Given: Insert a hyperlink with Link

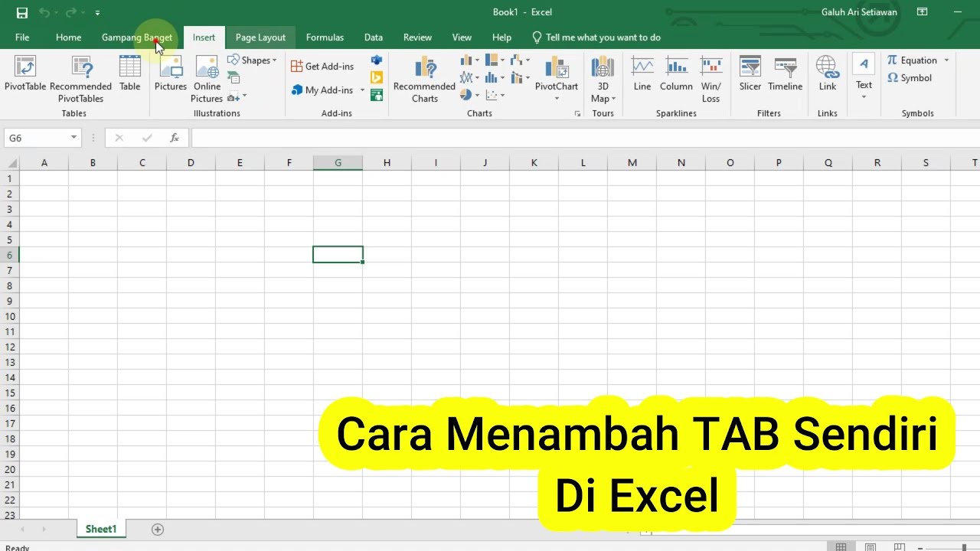Looking at the screenshot, I should (x=828, y=74).
